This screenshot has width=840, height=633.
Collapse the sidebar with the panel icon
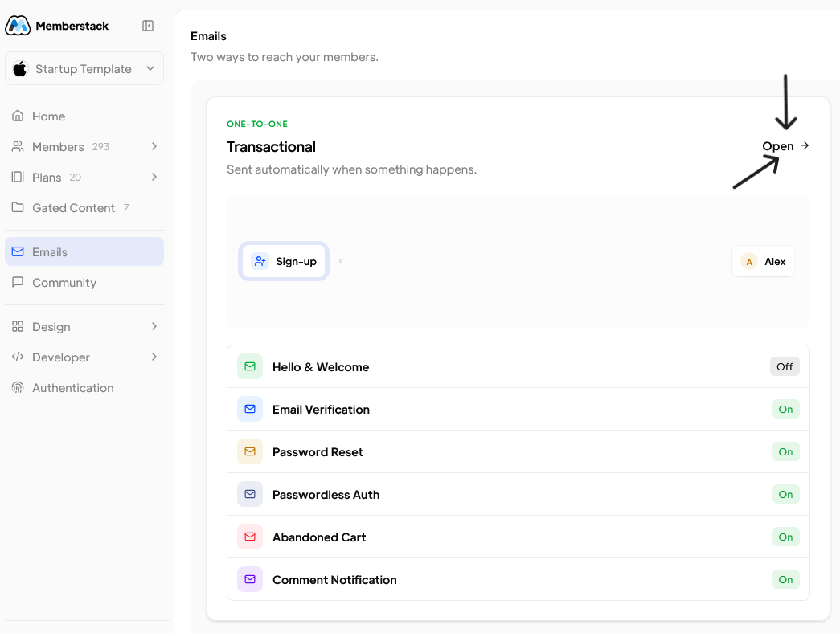click(148, 26)
